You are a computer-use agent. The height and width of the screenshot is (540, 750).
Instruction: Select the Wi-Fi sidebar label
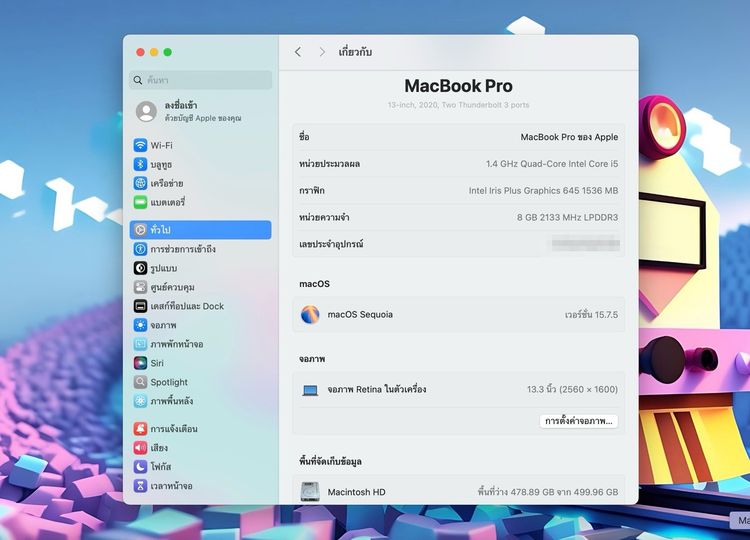click(x=162, y=145)
